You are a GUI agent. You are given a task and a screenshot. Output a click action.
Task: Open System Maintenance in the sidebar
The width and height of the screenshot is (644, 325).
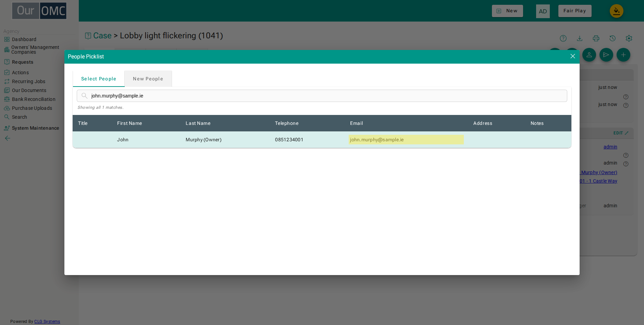[35, 128]
